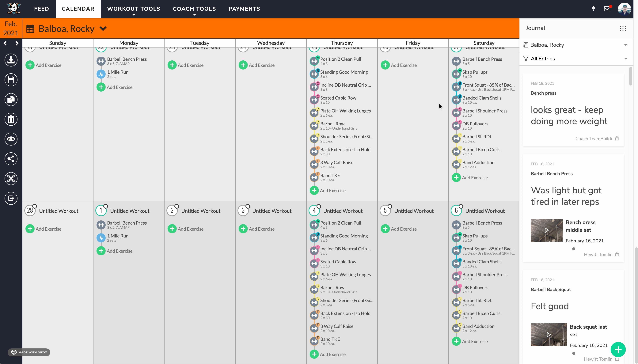
Task: Click the 1 Mile Run cardio icon on day 1
Action: coord(101,238)
